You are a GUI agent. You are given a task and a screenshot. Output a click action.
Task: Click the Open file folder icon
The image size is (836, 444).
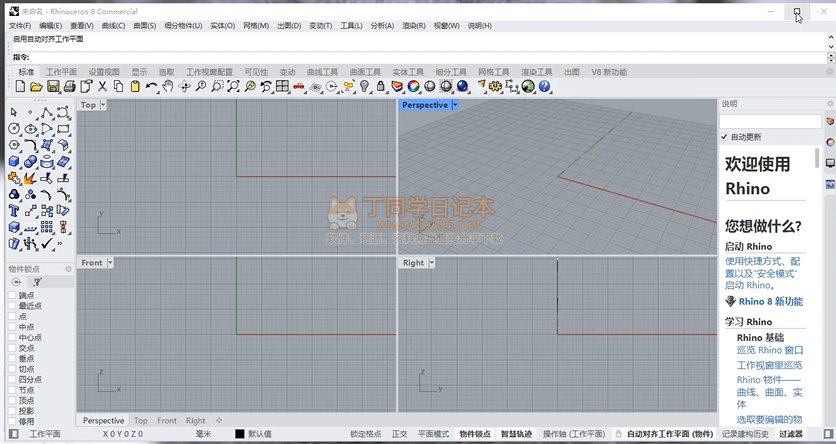click(36, 87)
